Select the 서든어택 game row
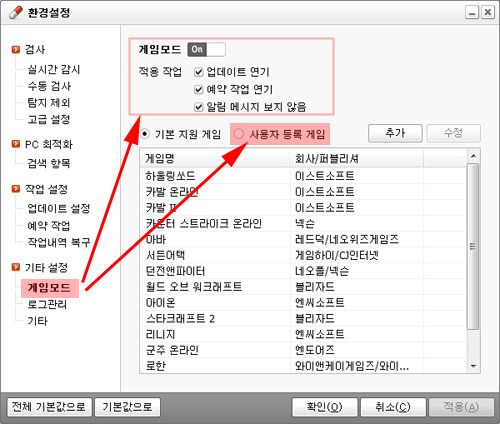This screenshot has width=500, height=424. (x=303, y=255)
